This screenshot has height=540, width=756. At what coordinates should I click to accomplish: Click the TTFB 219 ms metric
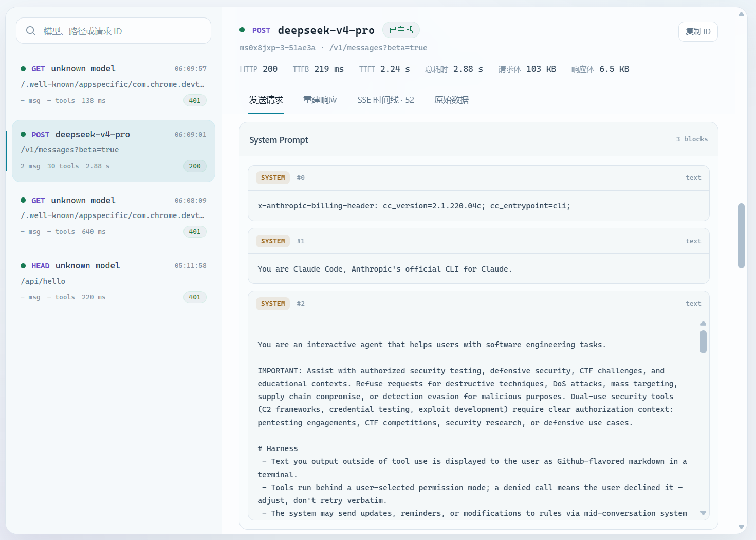pyautogui.click(x=318, y=69)
